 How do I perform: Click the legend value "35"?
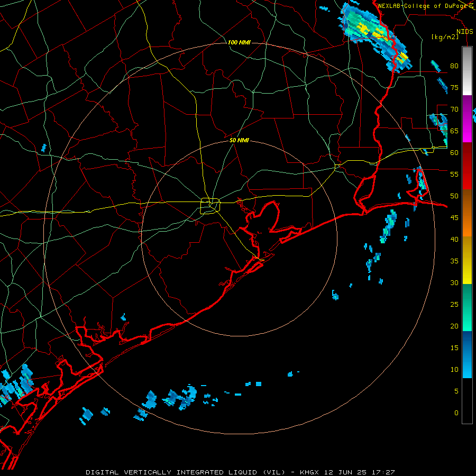click(x=454, y=261)
